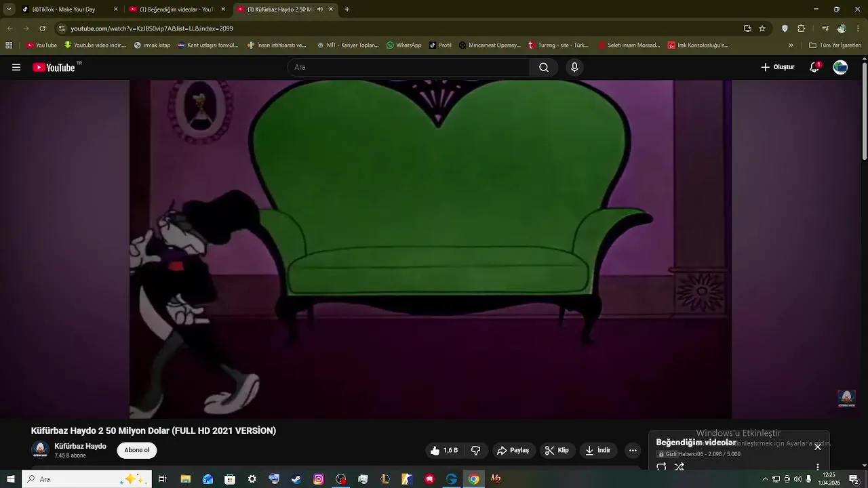This screenshot has width=868, height=488.
Task: Switch to the Beğendiğim videolar browser tab
Action: [176, 9]
